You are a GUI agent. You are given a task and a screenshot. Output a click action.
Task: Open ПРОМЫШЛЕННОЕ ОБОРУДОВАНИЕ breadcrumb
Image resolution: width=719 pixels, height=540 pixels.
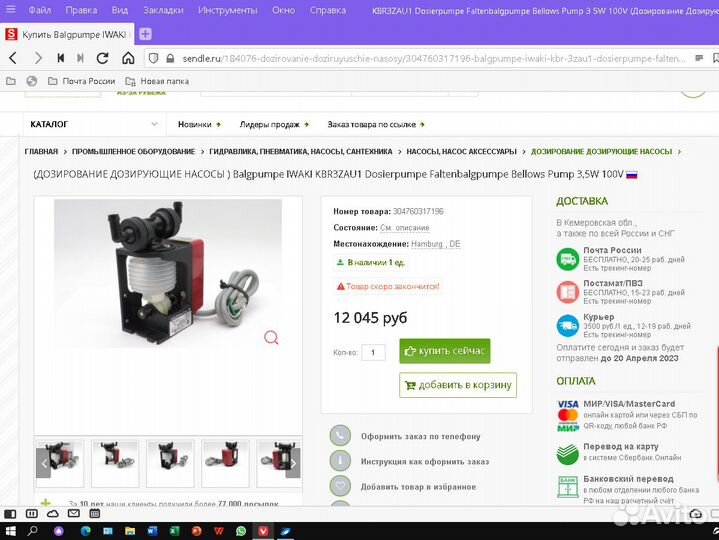(x=133, y=151)
